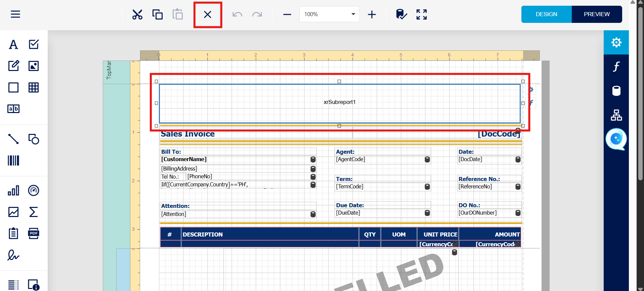The width and height of the screenshot is (644, 291).
Task: Select the Barcode control tool
Action: [13, 160]
